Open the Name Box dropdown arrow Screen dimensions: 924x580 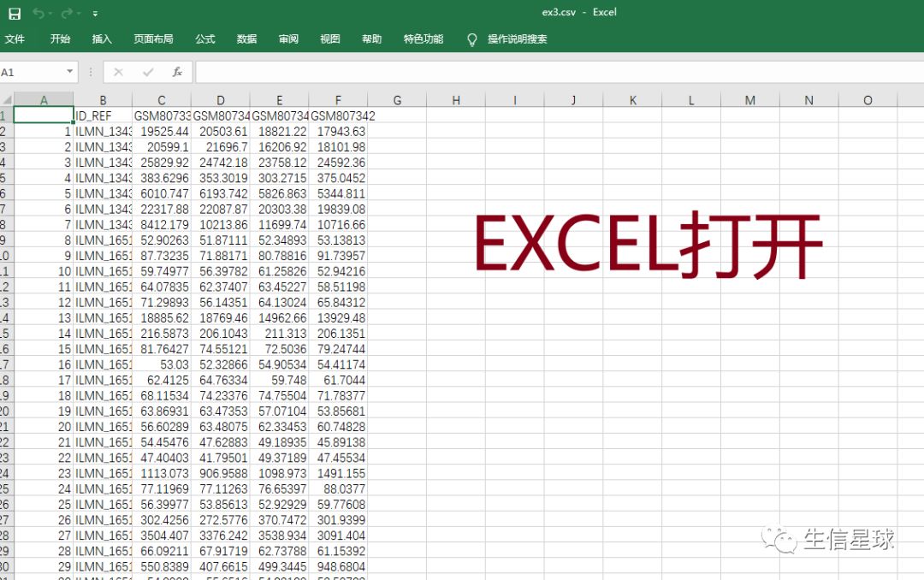click(x=69, y=72)
